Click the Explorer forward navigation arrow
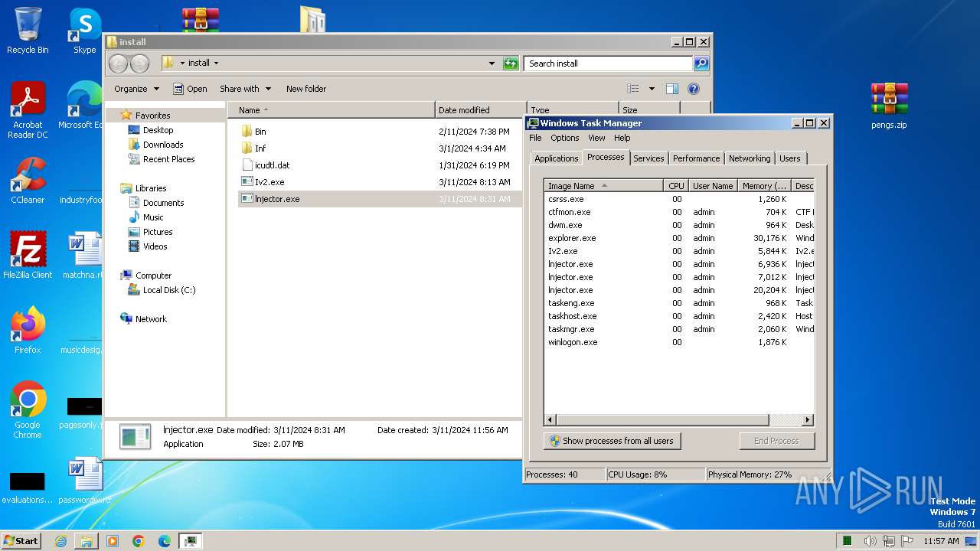 (139, 64)
